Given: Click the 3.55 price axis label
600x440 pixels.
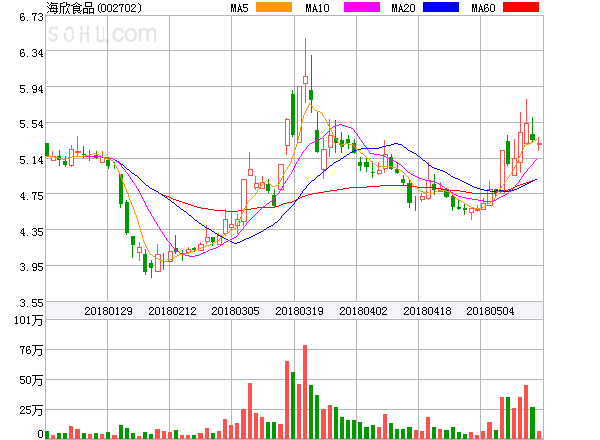Looking at the screenshot, I should pos(31,303).
